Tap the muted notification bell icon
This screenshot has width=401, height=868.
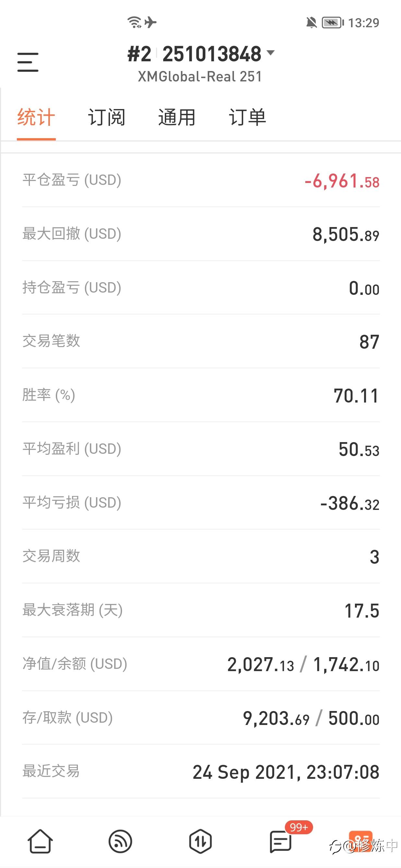click(311, 23)
